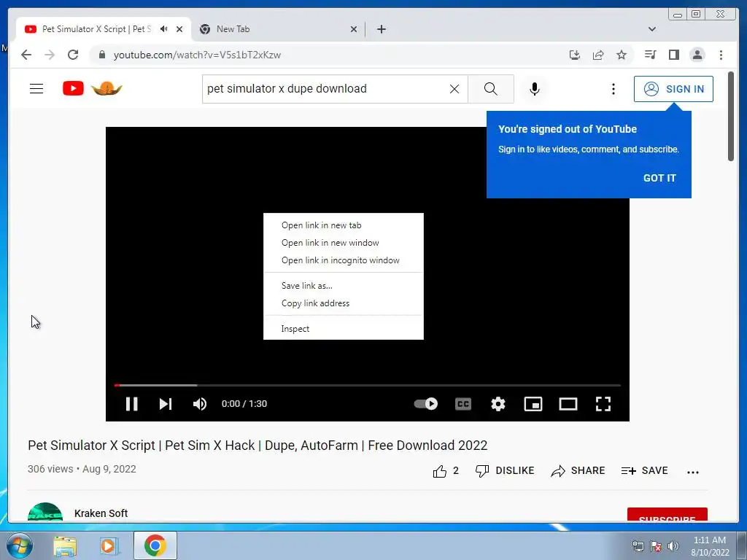The height and width of the screenshot is (560, 747).
Task: Toggle closed captions CC
Action: coord(463,404)
